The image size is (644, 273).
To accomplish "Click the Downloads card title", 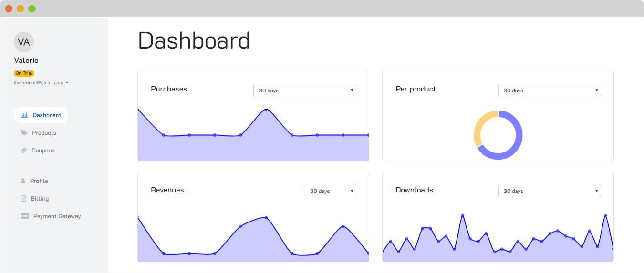I will (414, 190).
